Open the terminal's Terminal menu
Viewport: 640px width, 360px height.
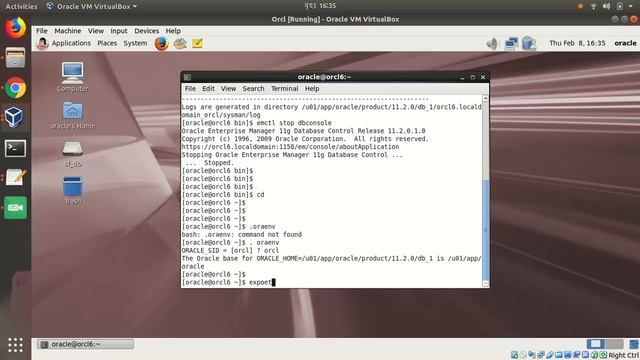click(284, 89)
